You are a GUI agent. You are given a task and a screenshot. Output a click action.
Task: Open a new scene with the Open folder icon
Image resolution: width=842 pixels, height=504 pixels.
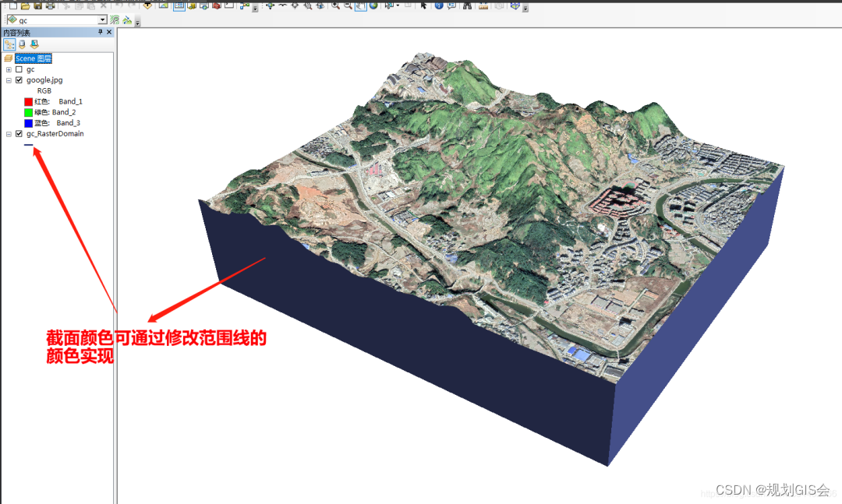point(25,7)
